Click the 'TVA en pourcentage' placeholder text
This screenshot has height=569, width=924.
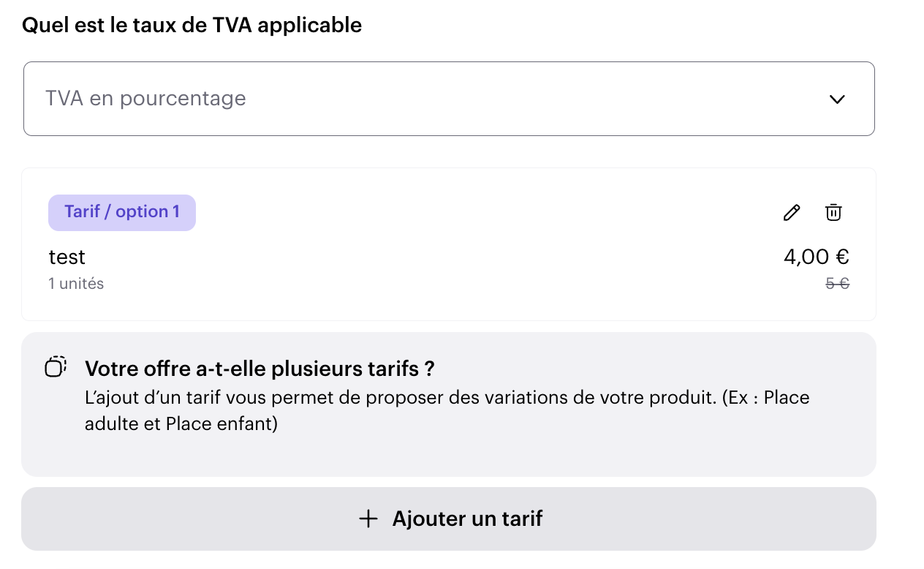145,99
